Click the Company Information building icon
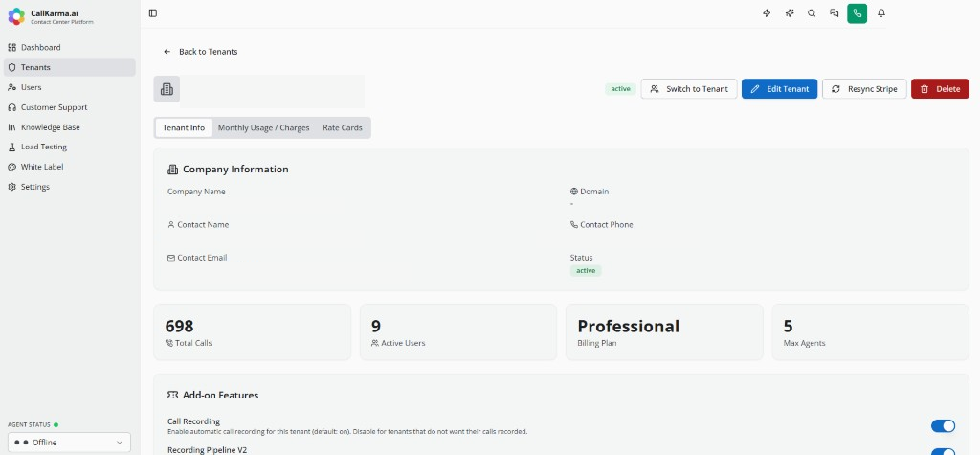980x455 pixels. point(172,169)
